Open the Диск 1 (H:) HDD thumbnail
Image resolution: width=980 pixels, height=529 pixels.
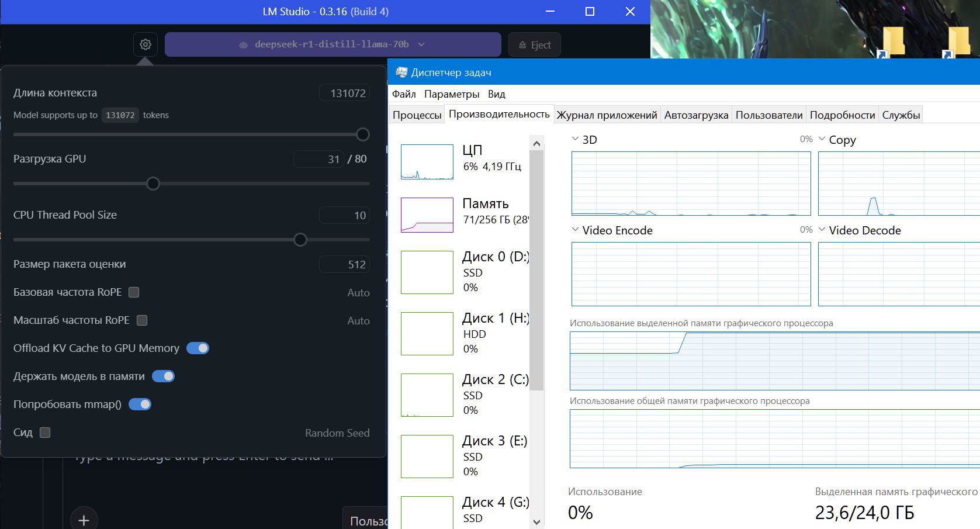[427, 333]
